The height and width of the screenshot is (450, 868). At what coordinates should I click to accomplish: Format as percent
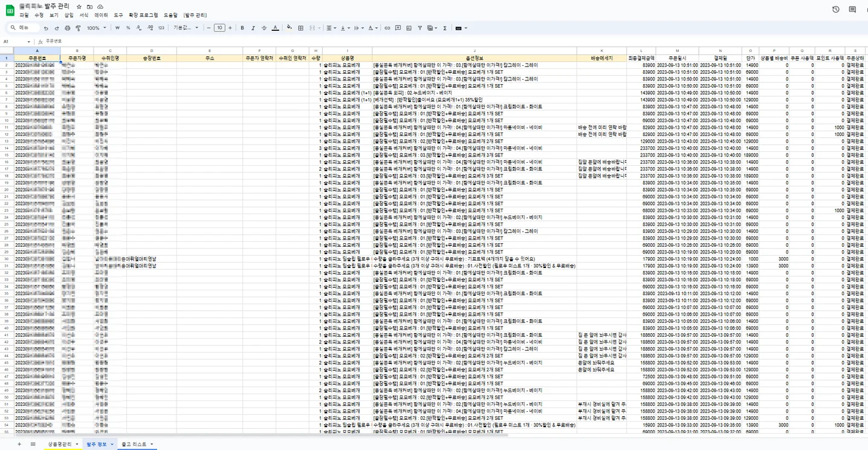point(128,28)
